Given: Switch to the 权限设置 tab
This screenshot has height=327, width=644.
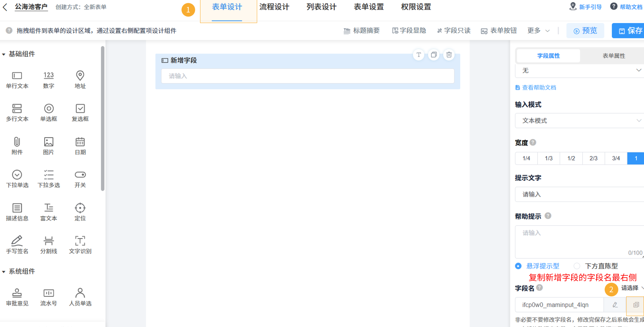Looking at the screenshot, I should tap(416, 7).
